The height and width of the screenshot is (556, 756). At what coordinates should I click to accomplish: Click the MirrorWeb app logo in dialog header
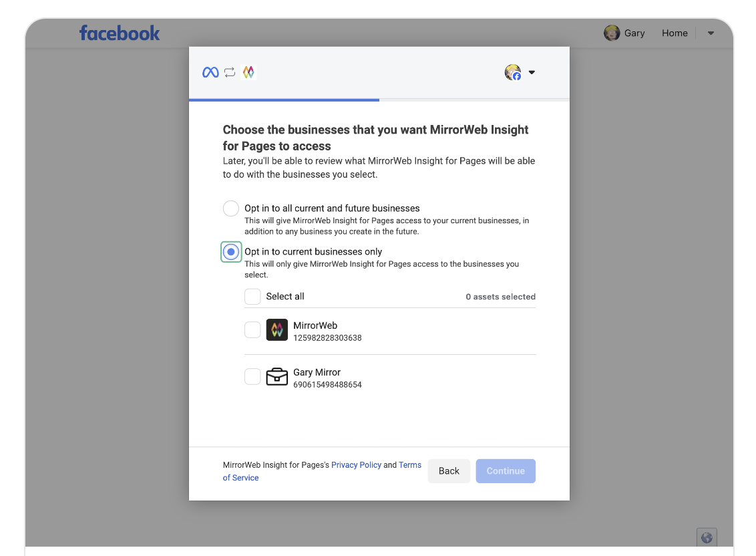(248, 72)
